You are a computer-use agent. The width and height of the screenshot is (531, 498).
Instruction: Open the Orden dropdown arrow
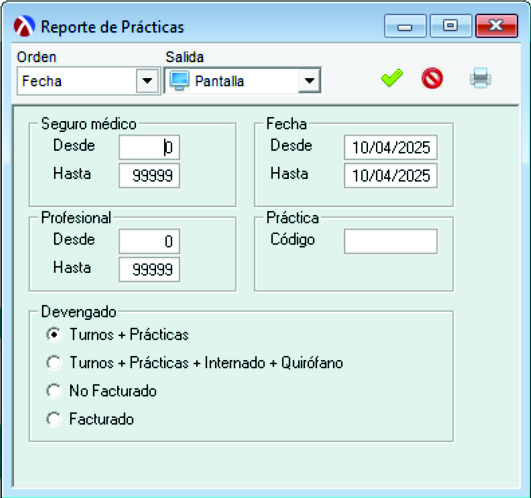(x=147, y=81)
